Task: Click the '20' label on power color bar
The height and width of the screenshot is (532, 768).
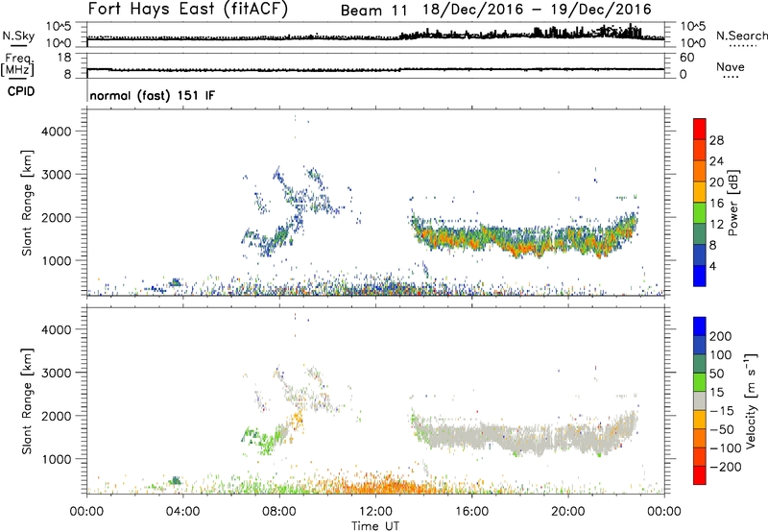Action: (x=716, y=182)
